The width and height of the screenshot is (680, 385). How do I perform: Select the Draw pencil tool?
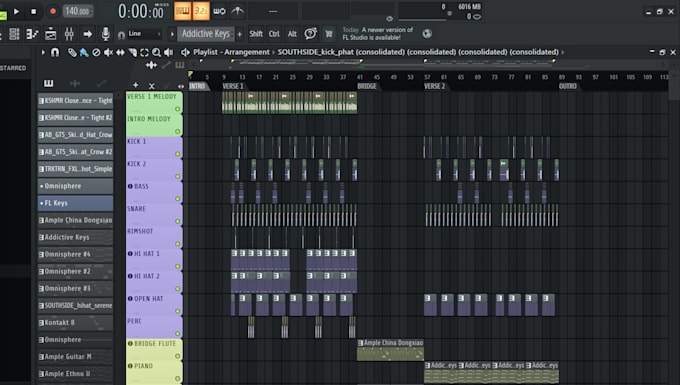tap(72, 52)
